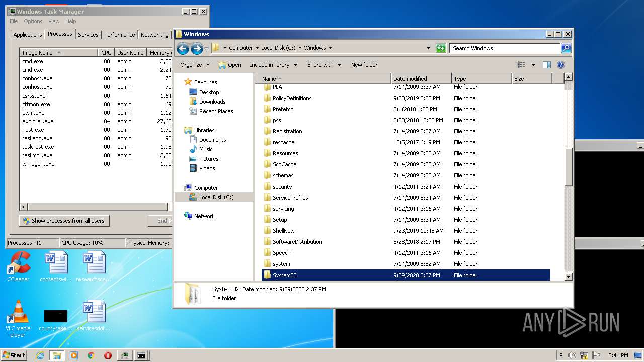Select Music library in navigation pane
Image resolution: width=644 pixels, height=362 pixels.
point(206,149)
